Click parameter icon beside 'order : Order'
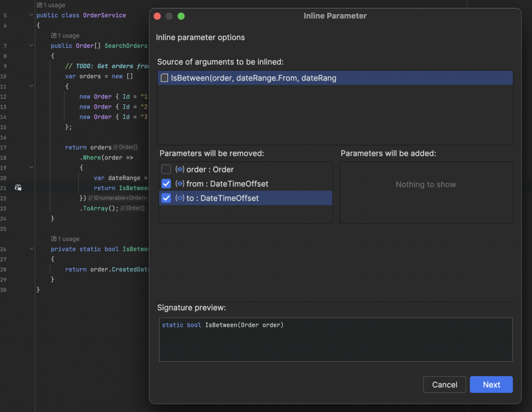The width and height of the screenshot is (532, 412). (x=180, y=169)
